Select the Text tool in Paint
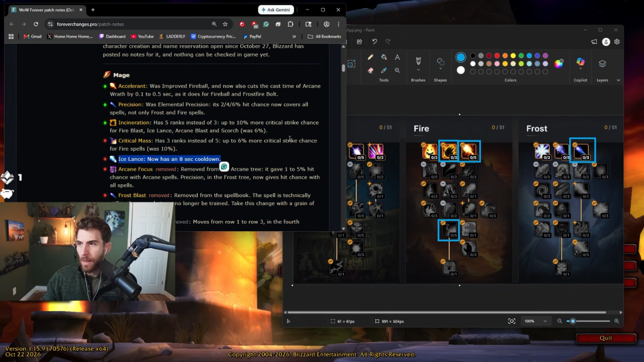Viewport: 644px width, 362px height. [x=397, y=57]
